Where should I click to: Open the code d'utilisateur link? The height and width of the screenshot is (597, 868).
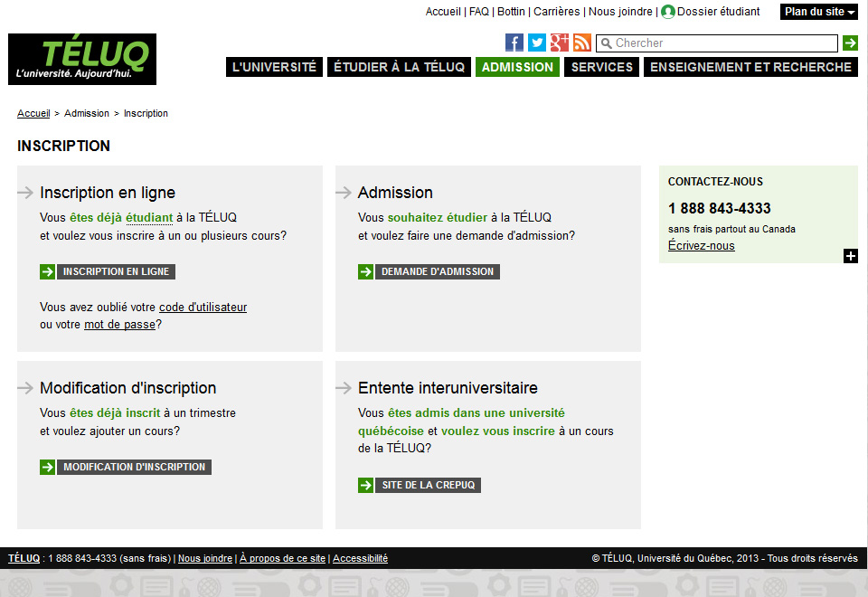click(x=203, y=307)
